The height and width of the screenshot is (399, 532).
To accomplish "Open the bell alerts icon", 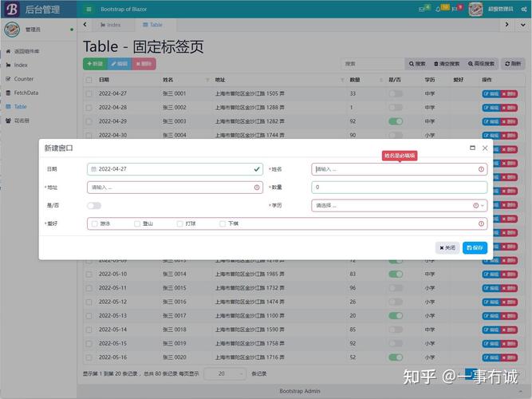I will click(x=438, y=9).
